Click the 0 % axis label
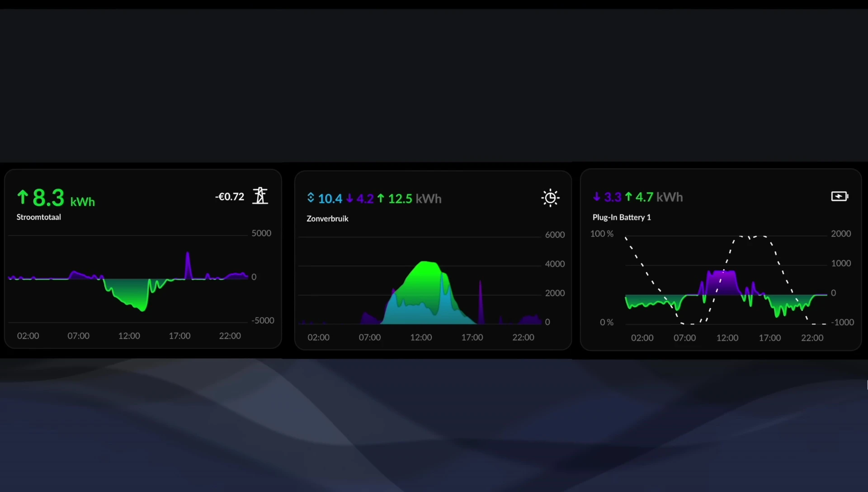 point(607,322)
